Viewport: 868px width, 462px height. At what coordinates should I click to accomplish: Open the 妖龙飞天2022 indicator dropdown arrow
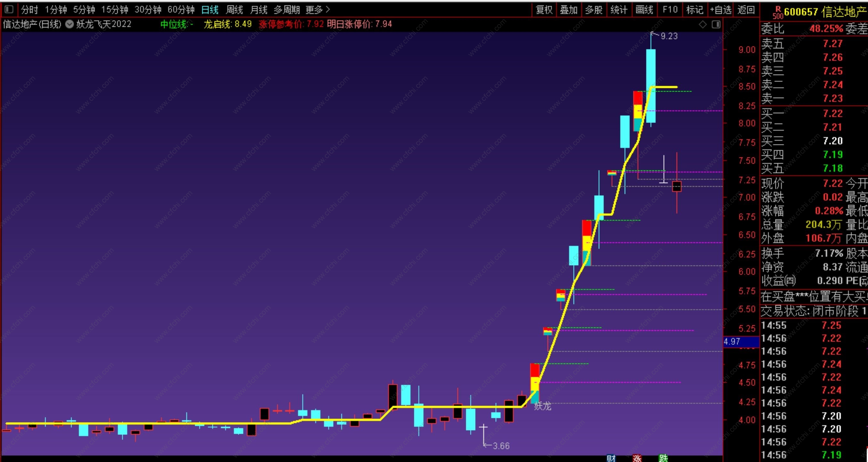coord(70,24)
